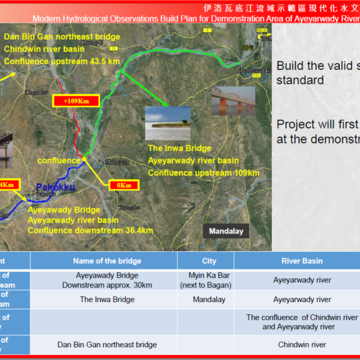
Task: Click the Pakokku city label on map
Action: pyautogui.click(x=55, y=187)
